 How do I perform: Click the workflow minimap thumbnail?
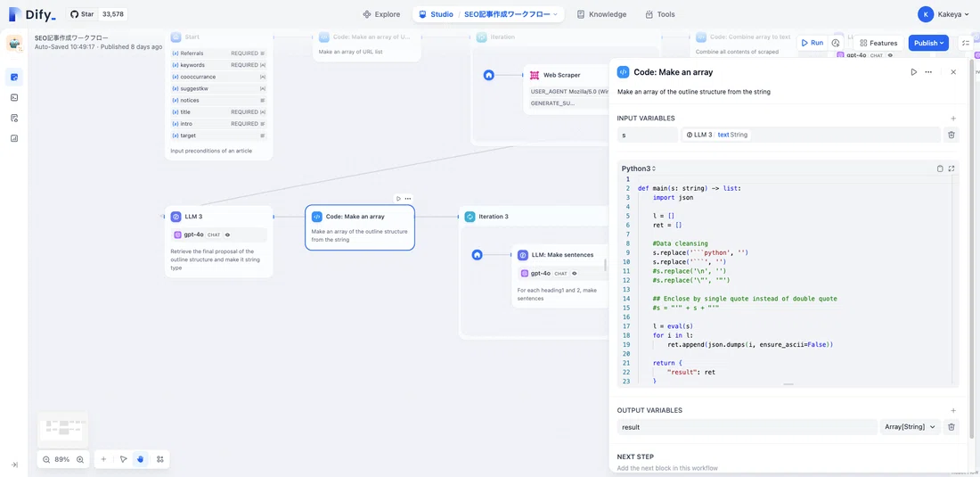tap(62, 430)
